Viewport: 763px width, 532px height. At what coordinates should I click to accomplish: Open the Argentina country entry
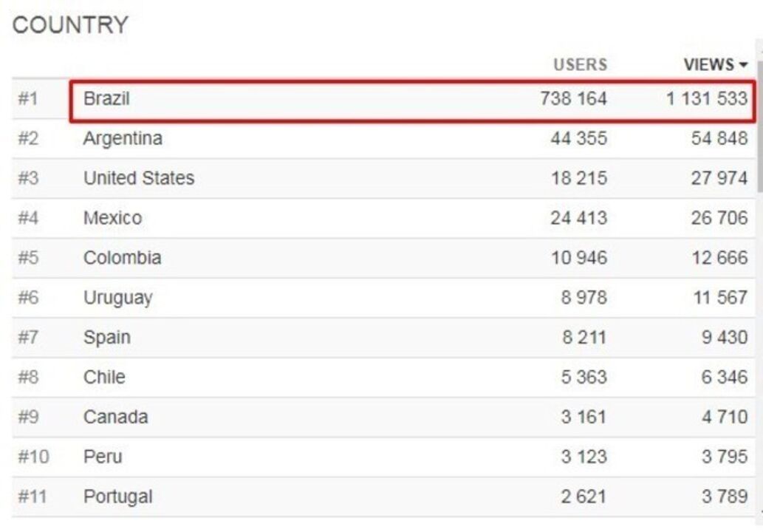click(x=123, y=138)
